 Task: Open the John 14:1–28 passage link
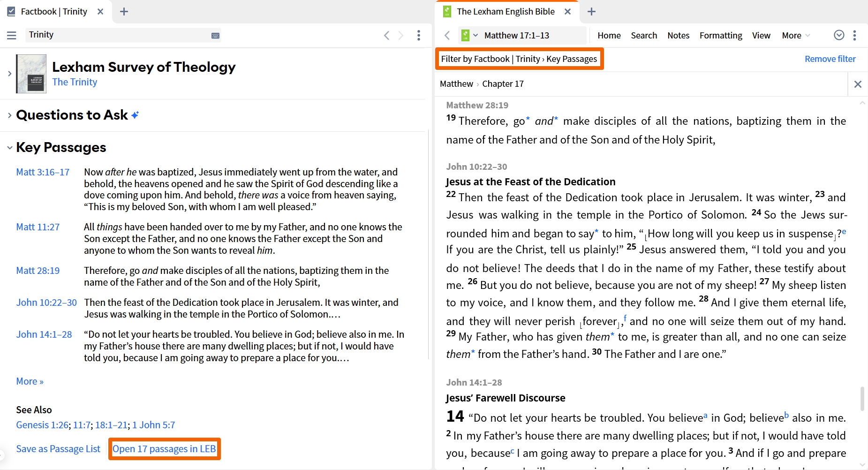pos(44,334)
